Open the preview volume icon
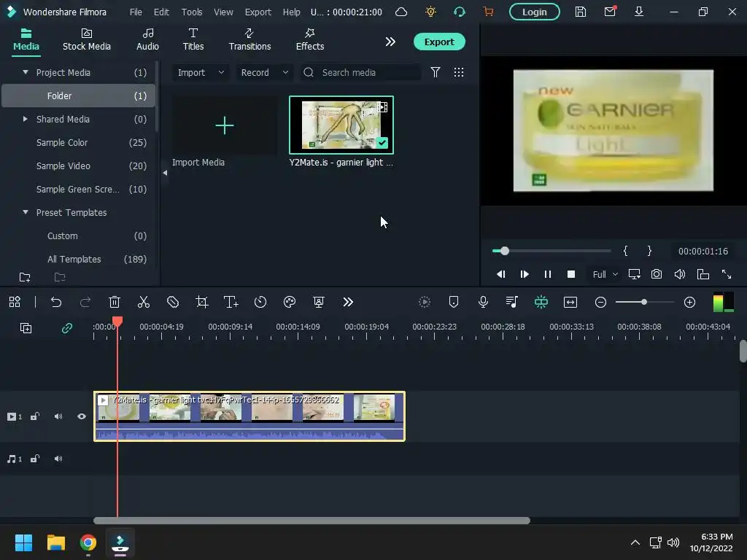Screen dimensions: 747x560 680,274
